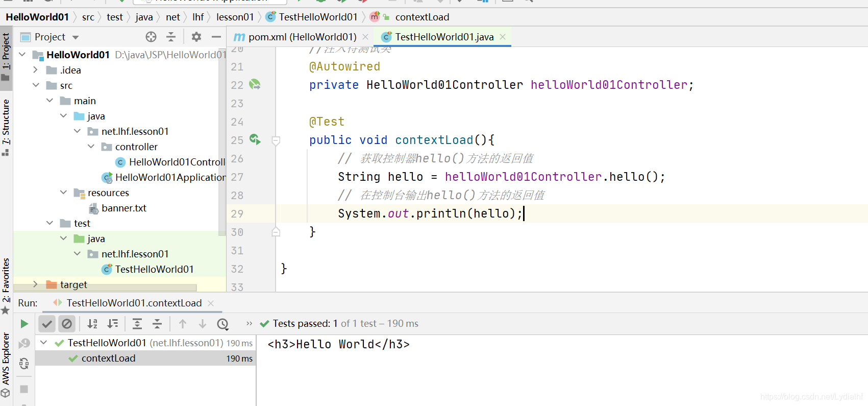
Task: Go to next failed test arrow
Action: (x=203, y=324)
